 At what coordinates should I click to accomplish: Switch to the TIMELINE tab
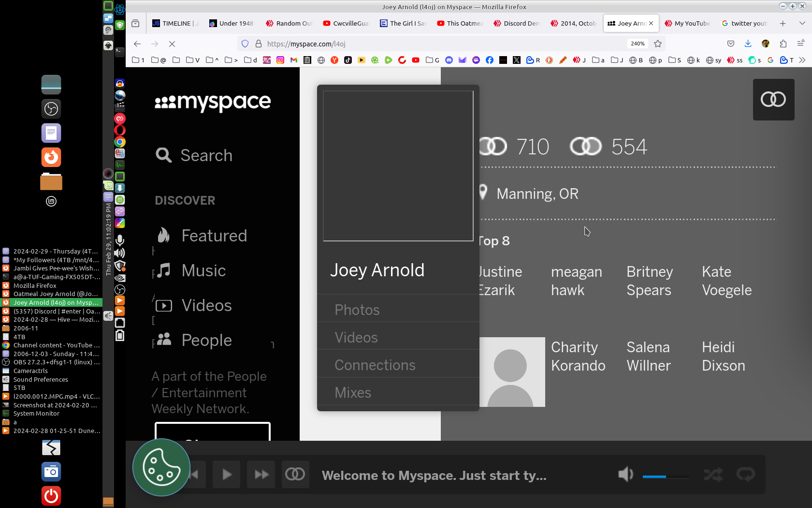(x=175, y=23)
